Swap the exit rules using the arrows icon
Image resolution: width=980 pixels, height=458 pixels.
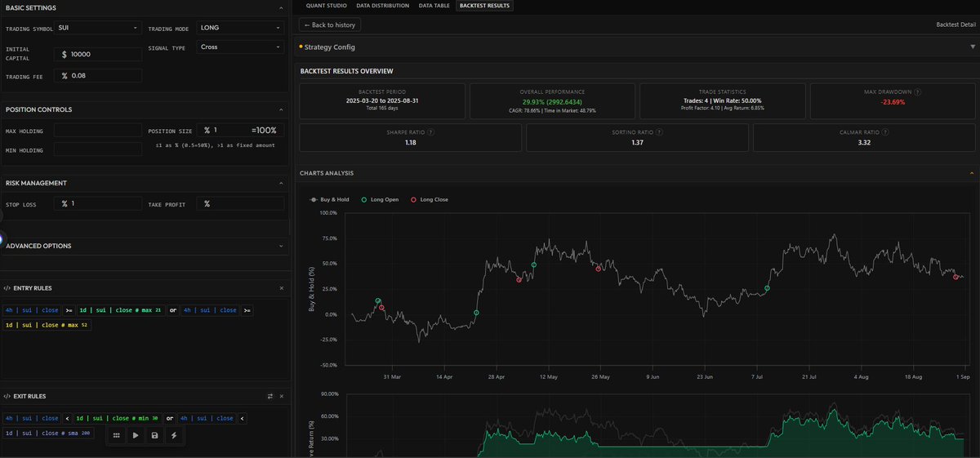coord(270,396)
